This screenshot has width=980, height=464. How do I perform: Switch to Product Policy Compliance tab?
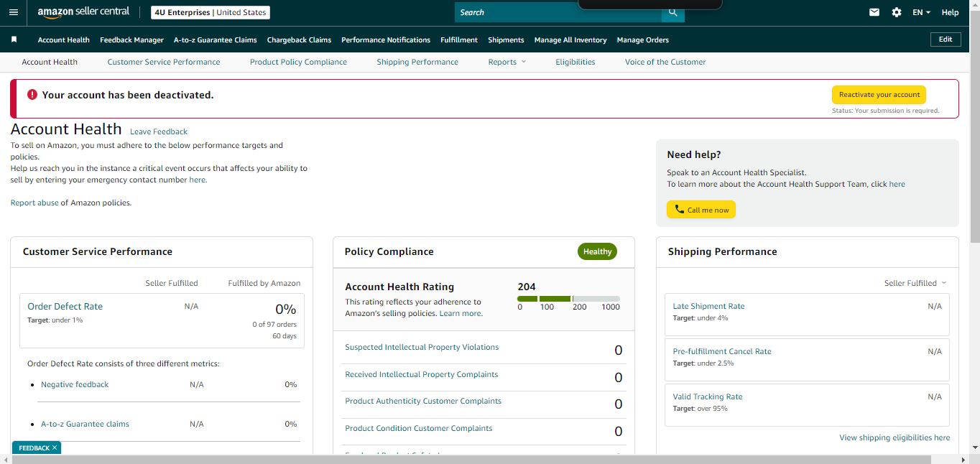pos(298,62)
